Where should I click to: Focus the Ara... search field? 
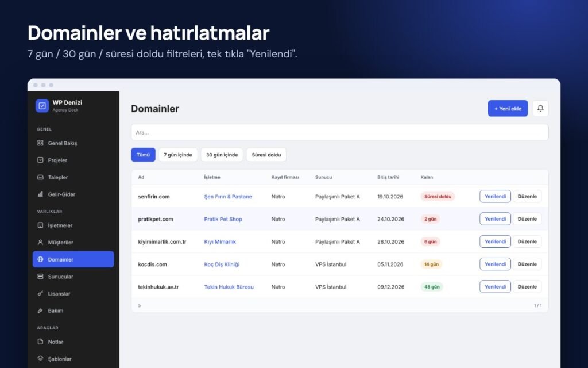point(340,132)
